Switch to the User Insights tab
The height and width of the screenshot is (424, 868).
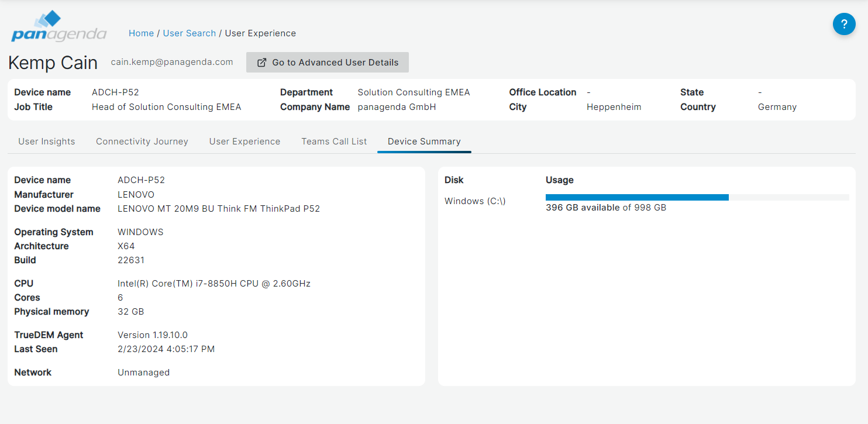tap(47, 142)
